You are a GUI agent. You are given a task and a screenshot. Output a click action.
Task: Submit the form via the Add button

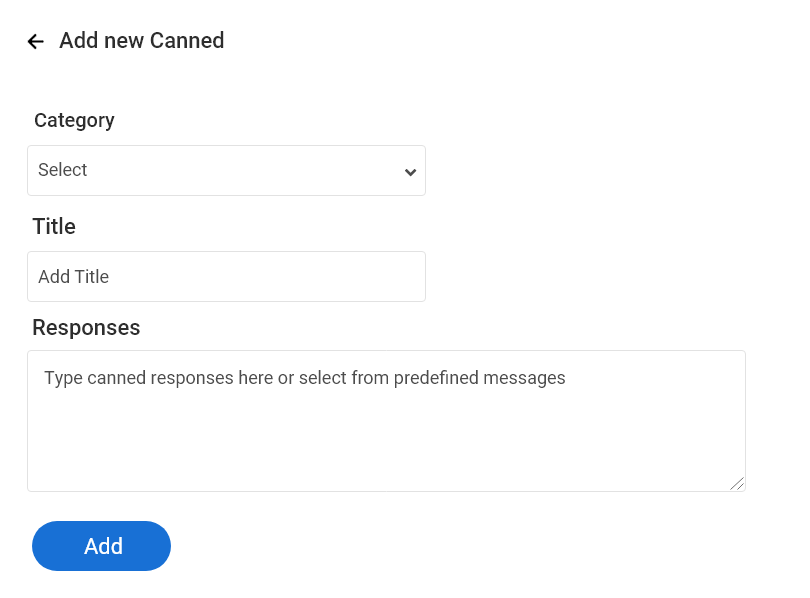(101, 546)
